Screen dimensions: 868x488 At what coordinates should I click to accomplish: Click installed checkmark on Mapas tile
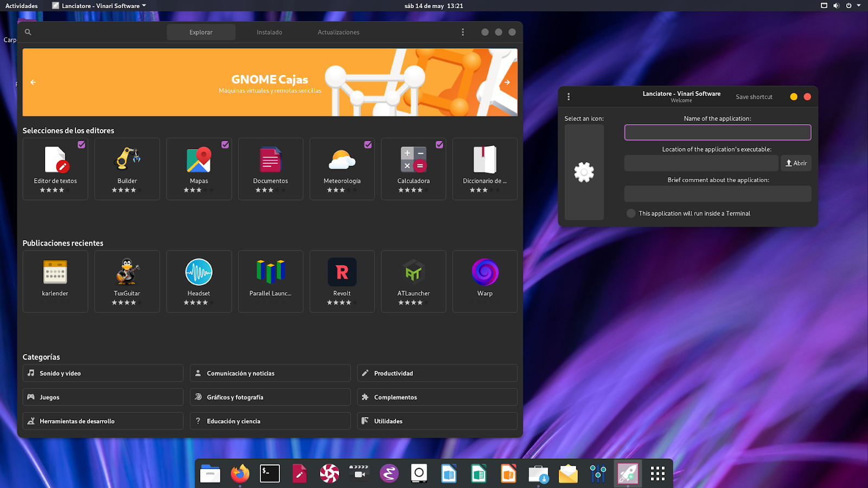click(225, 145)
